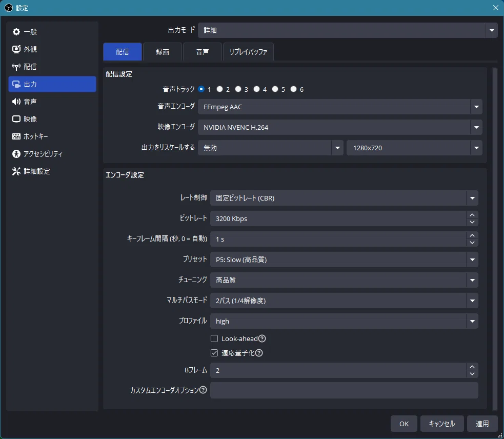504x439 pixels.
Task: Select audio track 5 radio button
Action: pos(275,89)
